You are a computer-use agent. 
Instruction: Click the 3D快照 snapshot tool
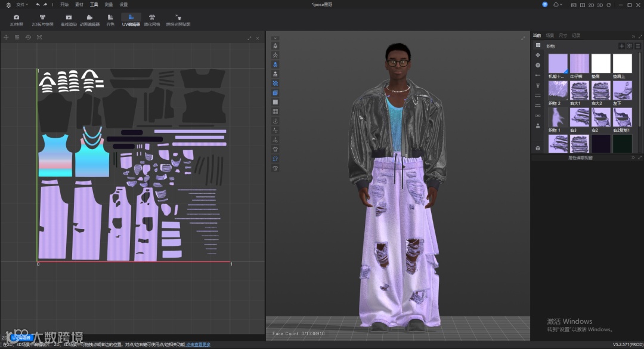(x=16, y=20)
